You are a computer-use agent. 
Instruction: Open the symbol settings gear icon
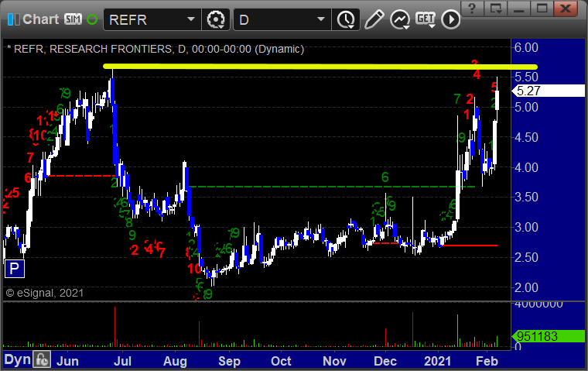coord(216,19)
